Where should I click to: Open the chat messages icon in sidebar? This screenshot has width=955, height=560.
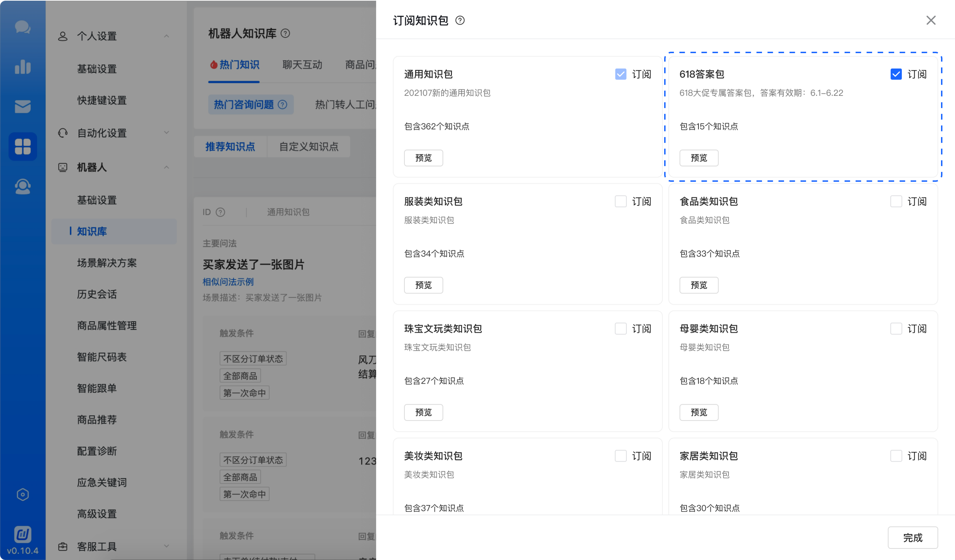point(23,27)
